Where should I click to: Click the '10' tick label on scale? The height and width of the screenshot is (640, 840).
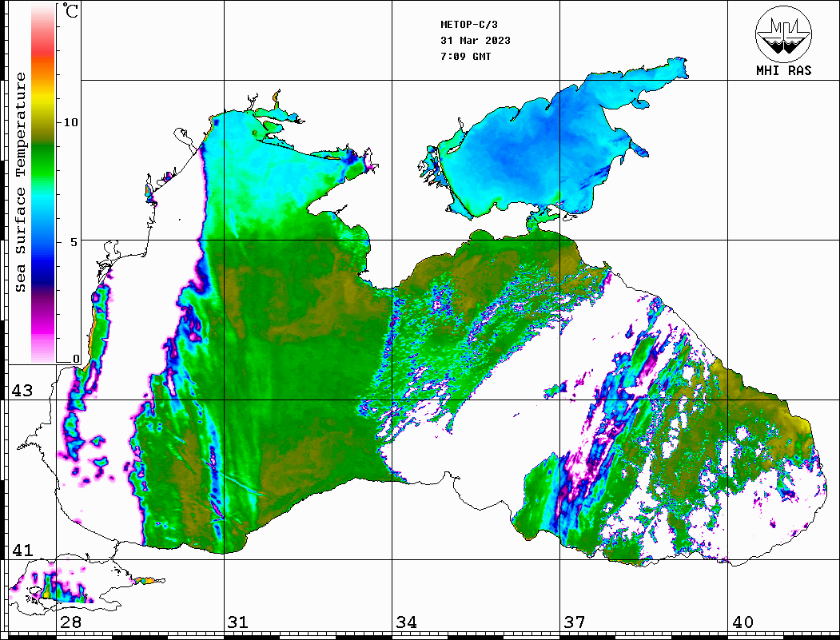coord(70,122)
